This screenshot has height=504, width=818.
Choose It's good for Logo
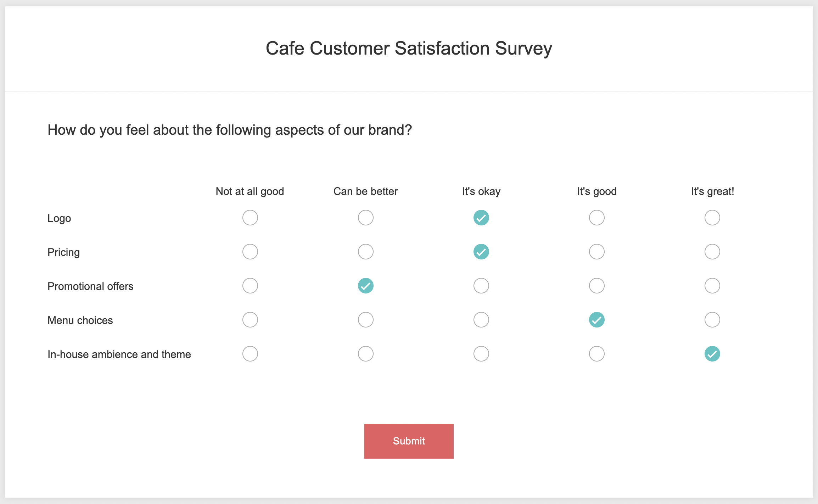pyautogui.click(x=597, y=218)
